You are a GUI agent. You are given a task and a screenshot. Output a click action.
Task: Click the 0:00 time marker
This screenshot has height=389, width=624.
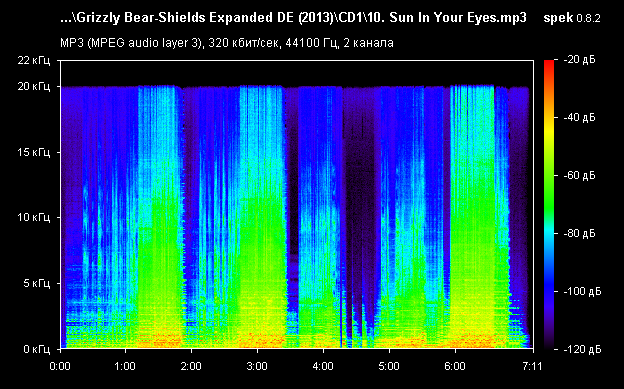(x=60, y=366)
